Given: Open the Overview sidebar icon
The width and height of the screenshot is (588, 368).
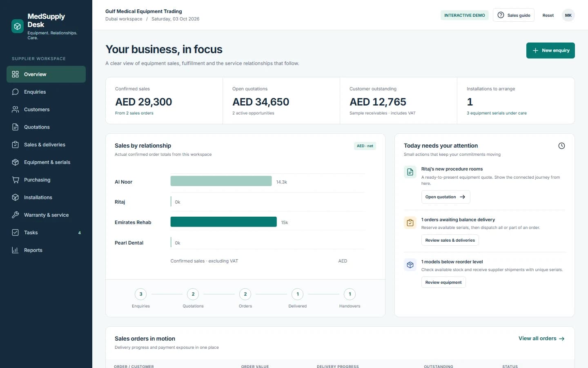Looking at the screenshot, I should coord(16,74).
